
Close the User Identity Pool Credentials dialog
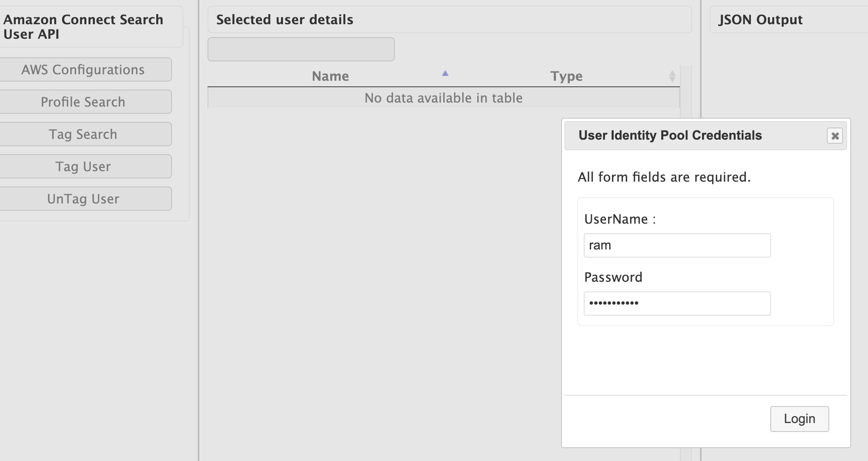[835, 136]
